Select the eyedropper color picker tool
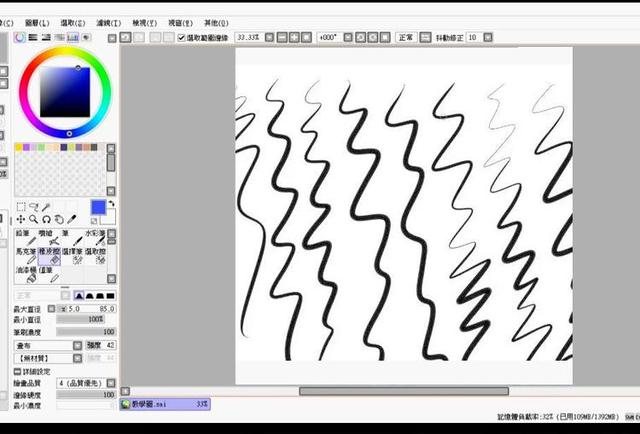Image resolution: width=640 pixels, height=434 pixels. tap(72, 219)
